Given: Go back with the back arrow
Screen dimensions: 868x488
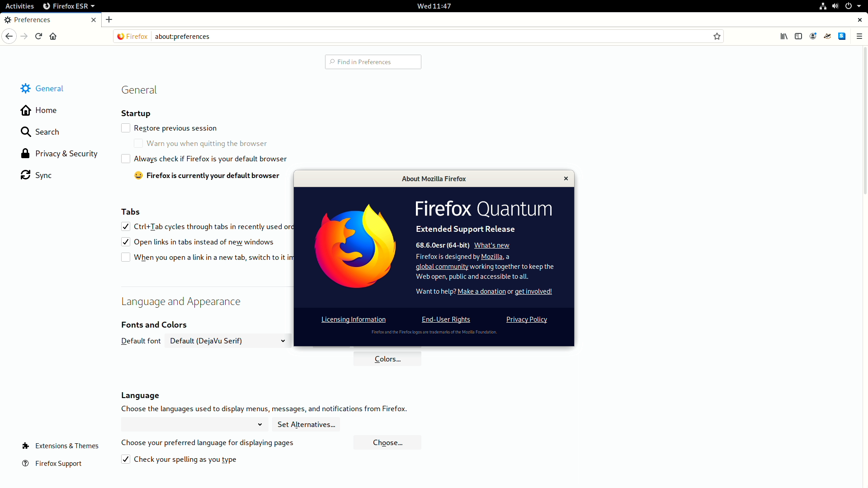Looking at the screenshot, I should 9,36.
